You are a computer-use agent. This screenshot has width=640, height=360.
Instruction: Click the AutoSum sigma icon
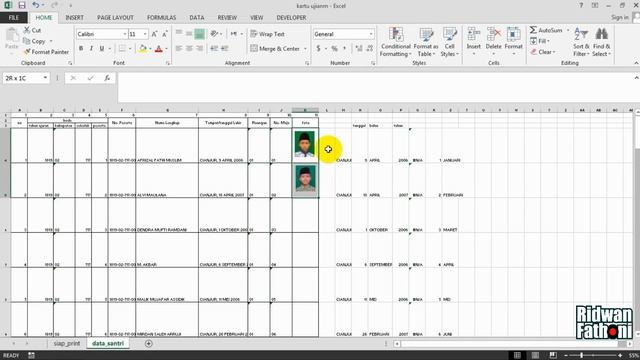pos(533,30)
